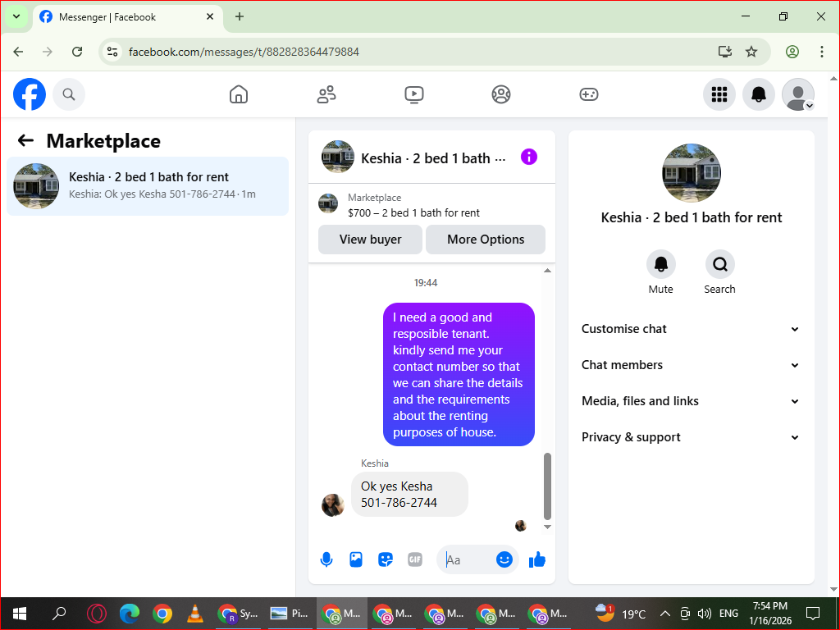The height and width of the screenshot is (630, 840).
Task: Click the site information icon in address bar
Action: [x=112, y=52]
